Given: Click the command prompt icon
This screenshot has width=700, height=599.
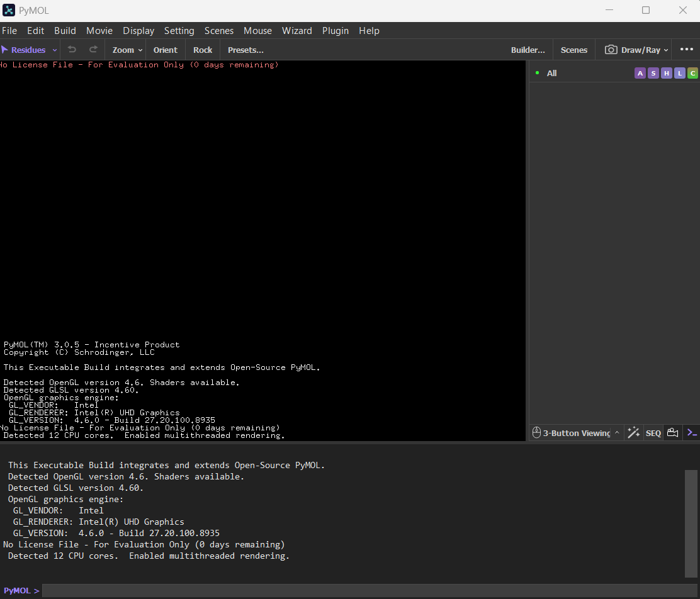Looking at the screenshot, I should point(692,432).
